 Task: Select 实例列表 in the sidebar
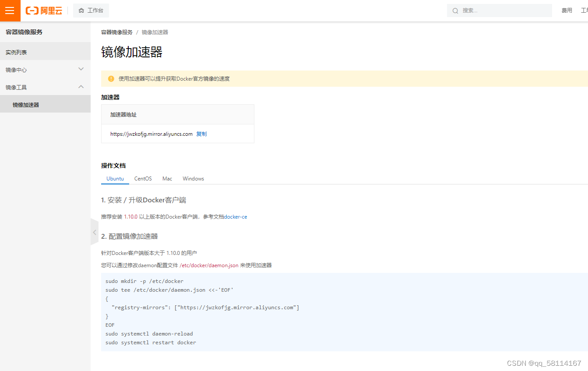[45, 52]
